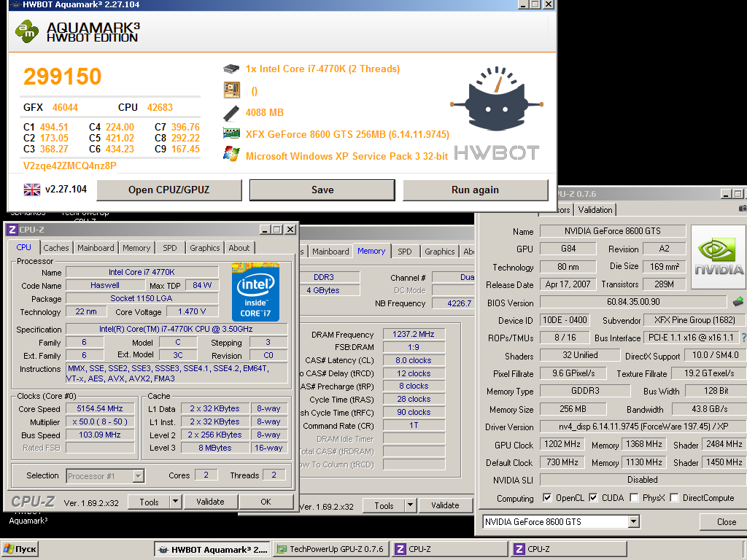Switch to the CPU tab in CPU-Z
This screenshot has height=560, width=747.
(x=23, y=247)
